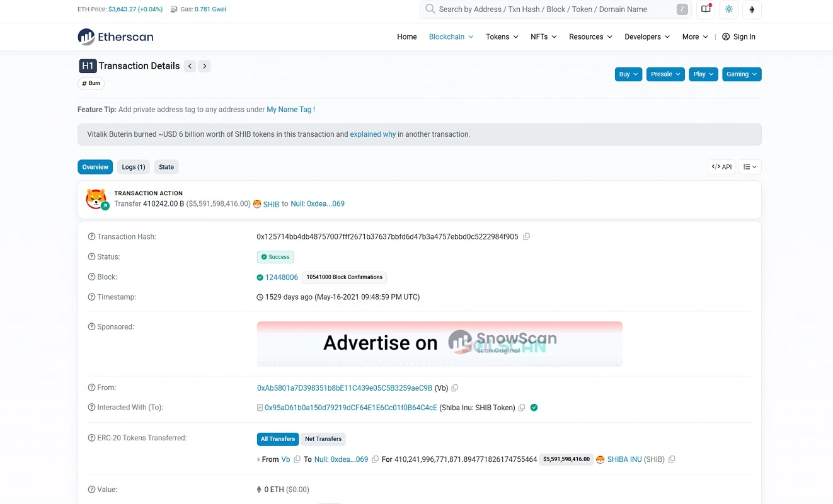The image size is (833, 504).
Task: Open SHIB token link in transaction action
Action: (271, 204)
